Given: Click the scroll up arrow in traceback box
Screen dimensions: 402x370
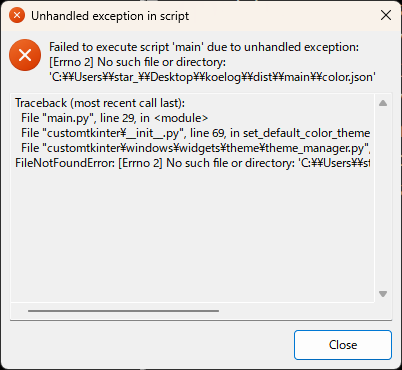Looking at the screenshot, I should (383, 103).
